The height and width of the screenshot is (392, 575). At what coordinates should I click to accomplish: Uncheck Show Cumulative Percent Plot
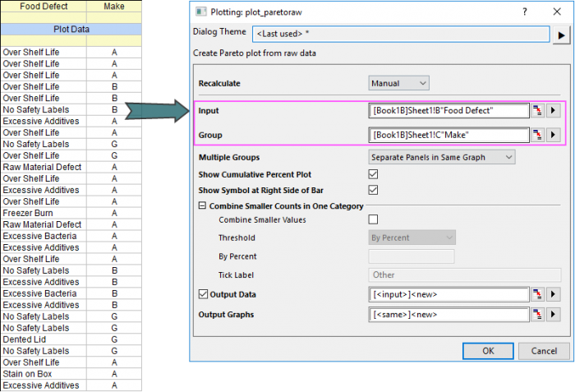tap(374, 174)
